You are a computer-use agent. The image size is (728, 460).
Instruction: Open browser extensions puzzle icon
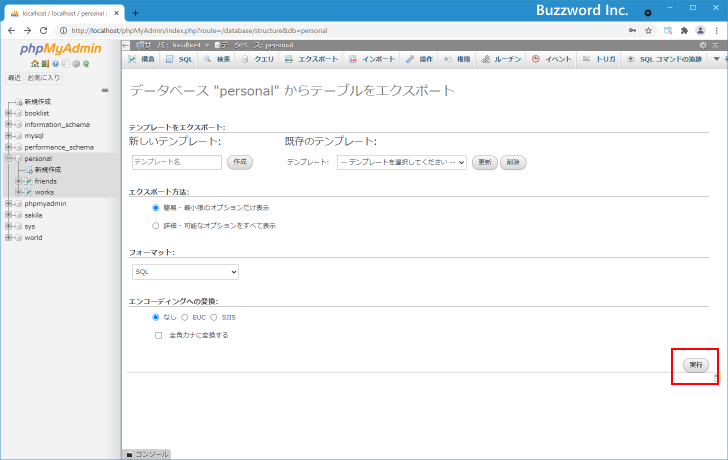(x=684, y=31)
